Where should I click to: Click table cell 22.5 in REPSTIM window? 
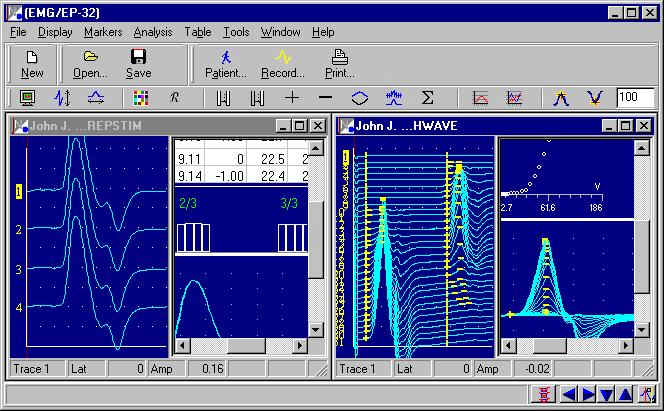pos(267,159)
